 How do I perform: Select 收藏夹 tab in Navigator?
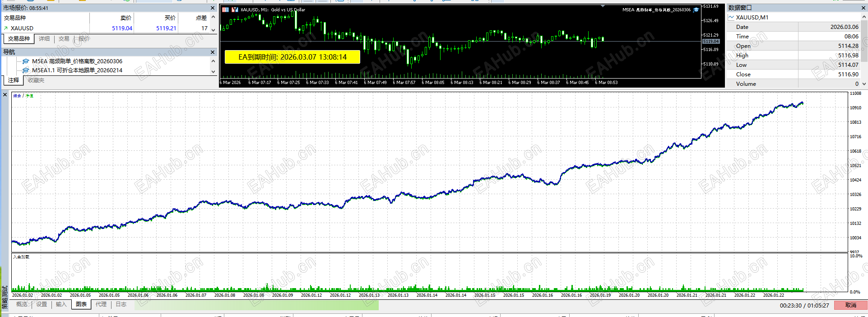tap(36, 80)
